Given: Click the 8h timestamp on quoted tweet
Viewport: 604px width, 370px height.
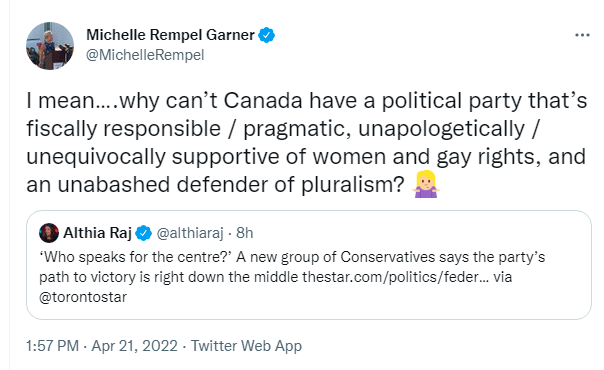Looking at the screenshot, I should tap(245, 233).
